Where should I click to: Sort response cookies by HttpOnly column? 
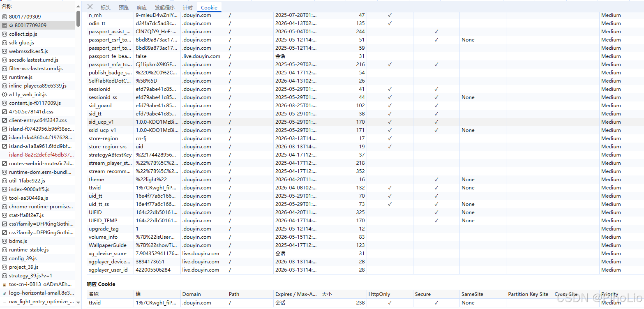[x=390, y=294]
